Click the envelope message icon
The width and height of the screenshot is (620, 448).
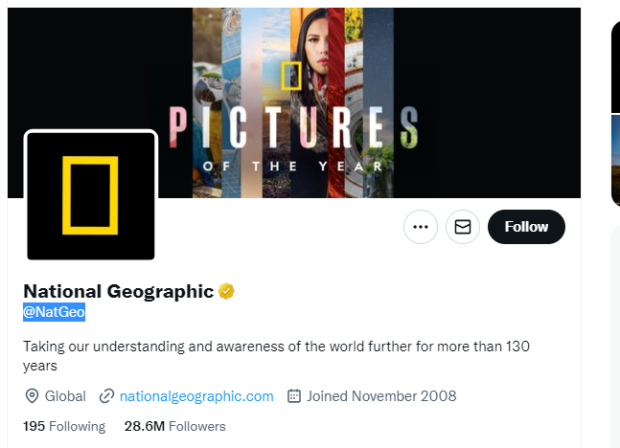coord(462,227)
